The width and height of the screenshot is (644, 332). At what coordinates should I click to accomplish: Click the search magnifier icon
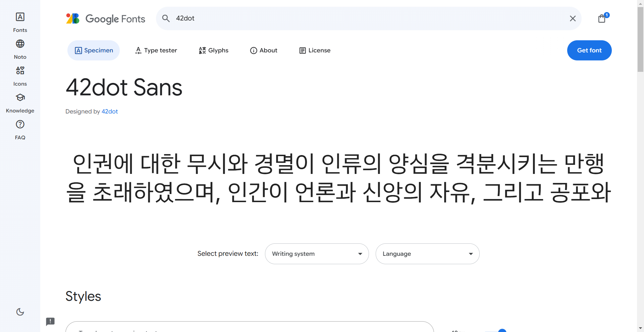166,18
